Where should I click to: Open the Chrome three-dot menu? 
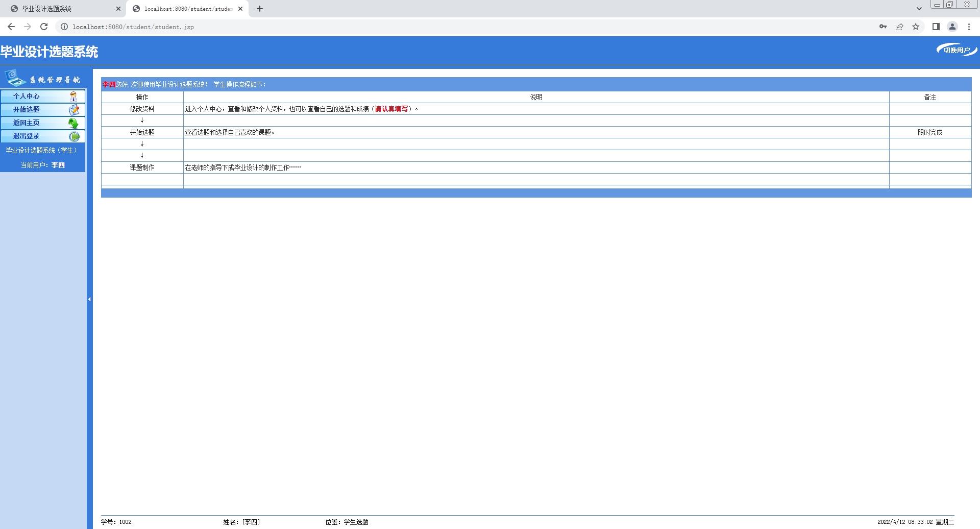[x=969, y=27]
